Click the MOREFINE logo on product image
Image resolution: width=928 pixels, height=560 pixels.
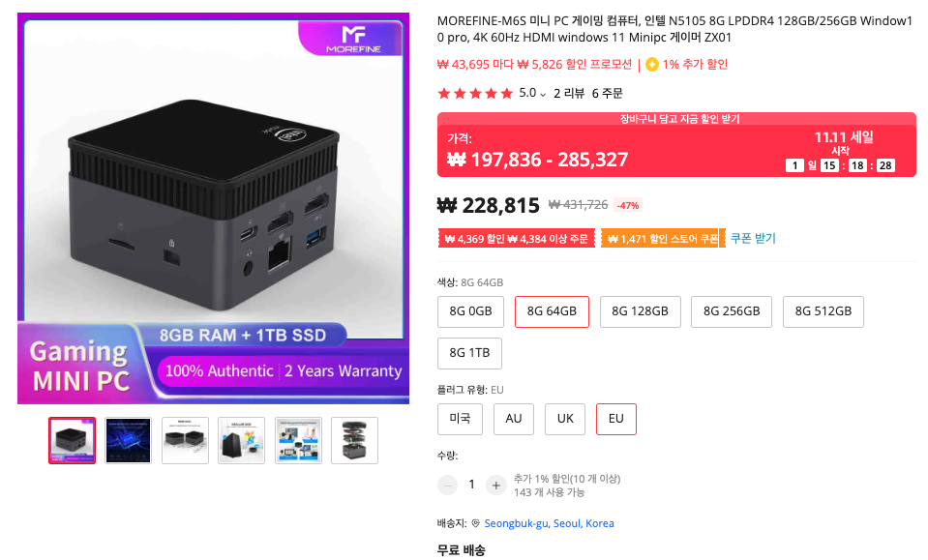click(x=353, y=39)
